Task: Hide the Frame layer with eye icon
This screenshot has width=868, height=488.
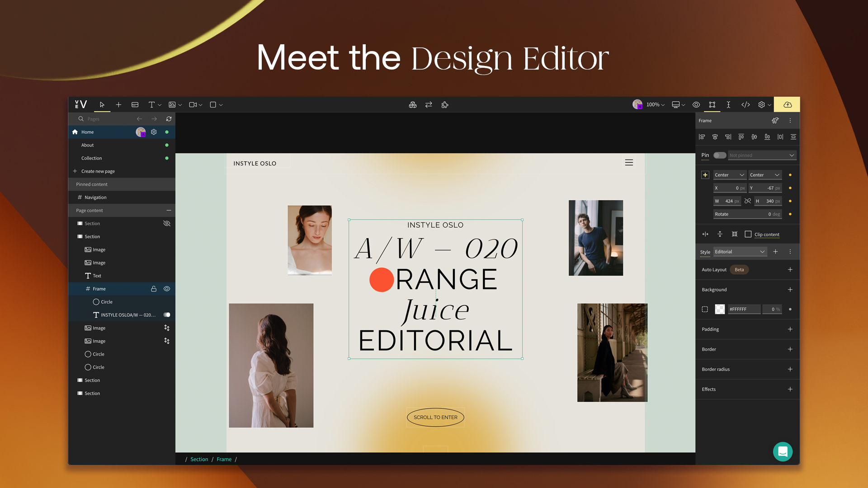Action: 167,289
